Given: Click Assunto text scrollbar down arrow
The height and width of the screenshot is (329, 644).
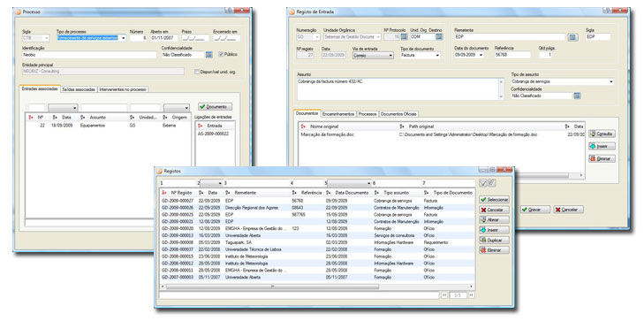Looking at the screenshot, I should coord(501,96).
